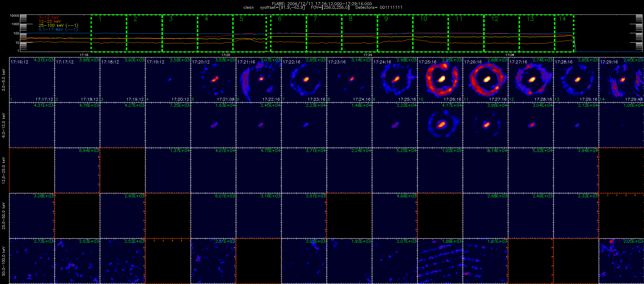The height and width of the screenshot is (284, 644).
Task: Open the 3-6 keV image at 17:25:16
Action: pos(440,80)
